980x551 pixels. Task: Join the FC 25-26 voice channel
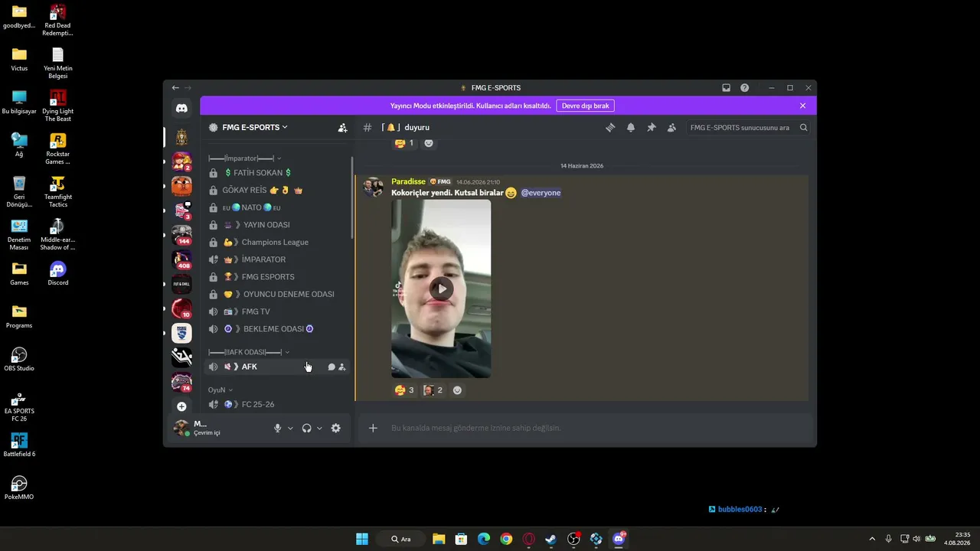point(278,404)
